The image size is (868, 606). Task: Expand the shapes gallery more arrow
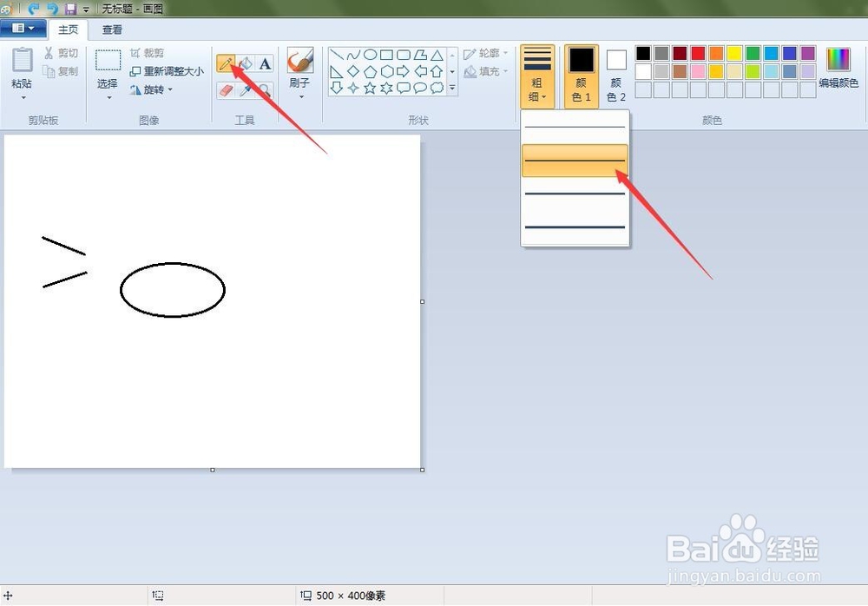pyautogui.click(x=452, y=88)
